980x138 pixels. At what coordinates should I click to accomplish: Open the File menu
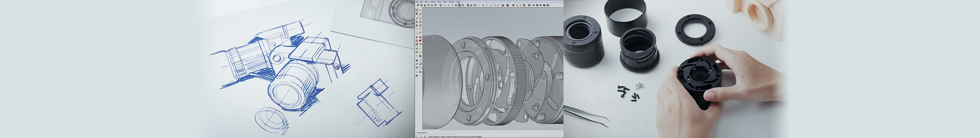point(417,2)
